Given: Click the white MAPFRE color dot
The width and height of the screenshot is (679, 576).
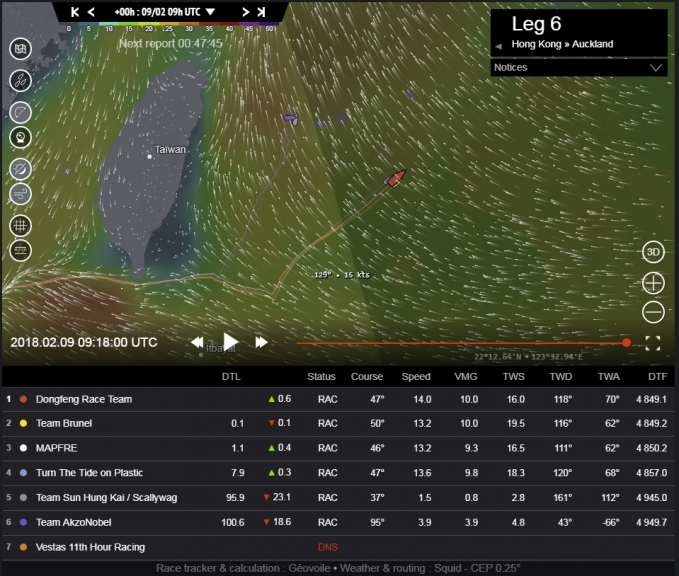Looking at the screenshot, I should [23, 448].
